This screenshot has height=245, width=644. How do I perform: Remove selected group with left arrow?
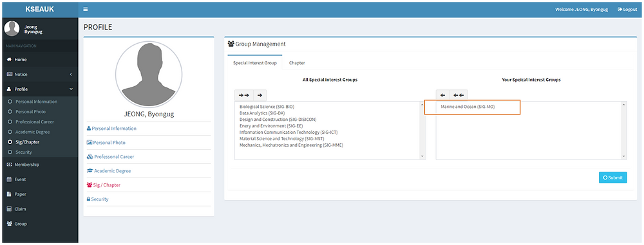point(443,95)
